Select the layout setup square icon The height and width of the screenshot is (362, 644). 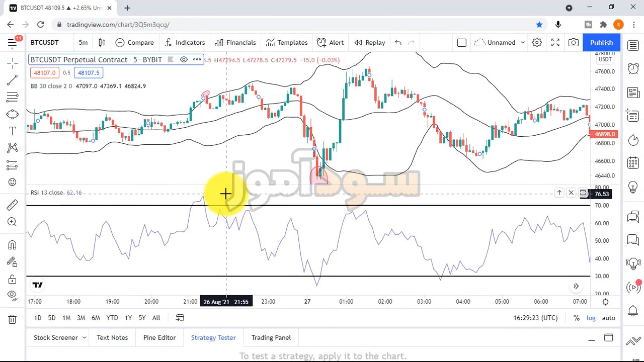[462, 43]
